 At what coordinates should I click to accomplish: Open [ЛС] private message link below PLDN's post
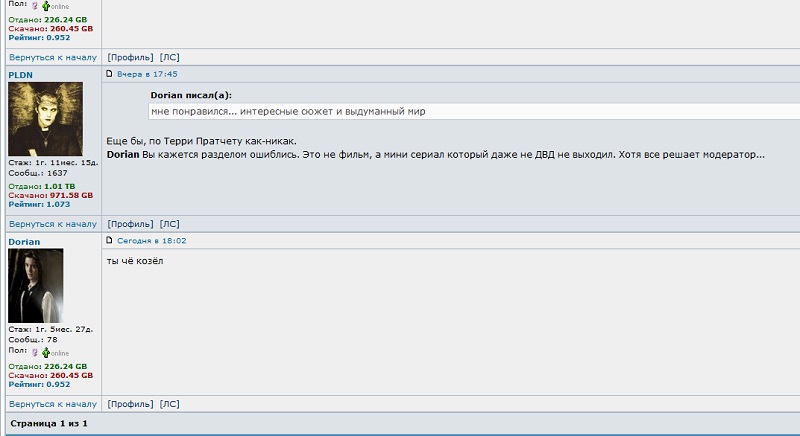[170, 224]
